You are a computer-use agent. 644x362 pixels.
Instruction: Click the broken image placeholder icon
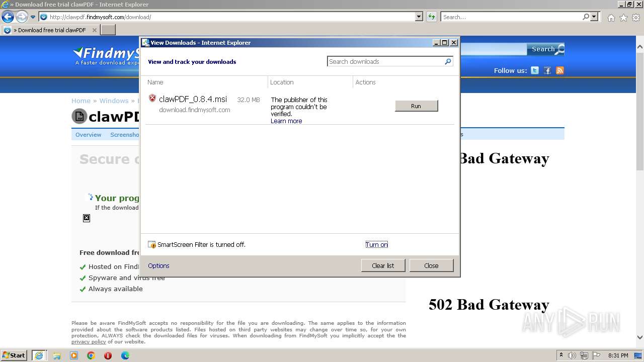click(x=87, y=218)
